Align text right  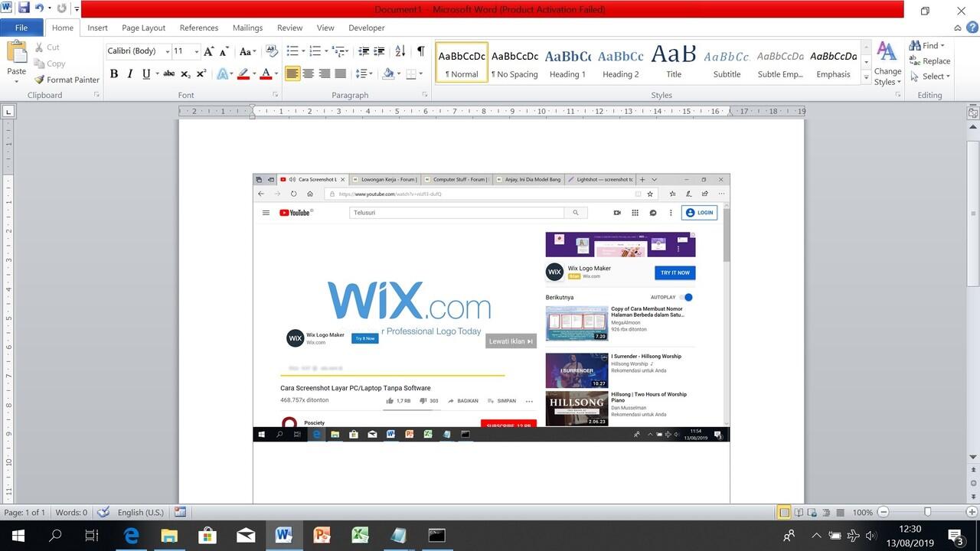(x=325, y=73)
